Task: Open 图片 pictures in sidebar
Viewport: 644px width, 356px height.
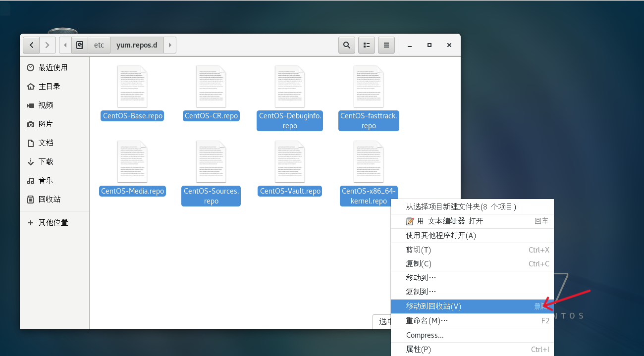Action: (54, 124)
